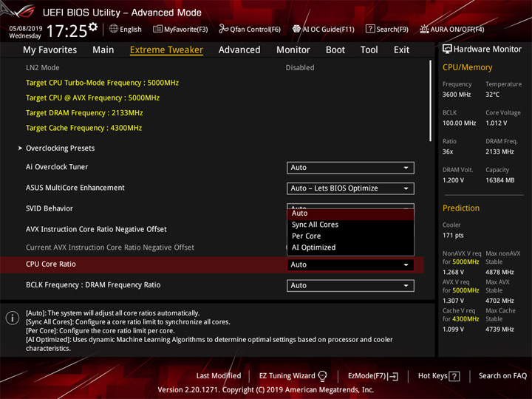This screenshot has width=532, height=399.
Task: Click the info circle icon in help area
Action: (13, 318)
